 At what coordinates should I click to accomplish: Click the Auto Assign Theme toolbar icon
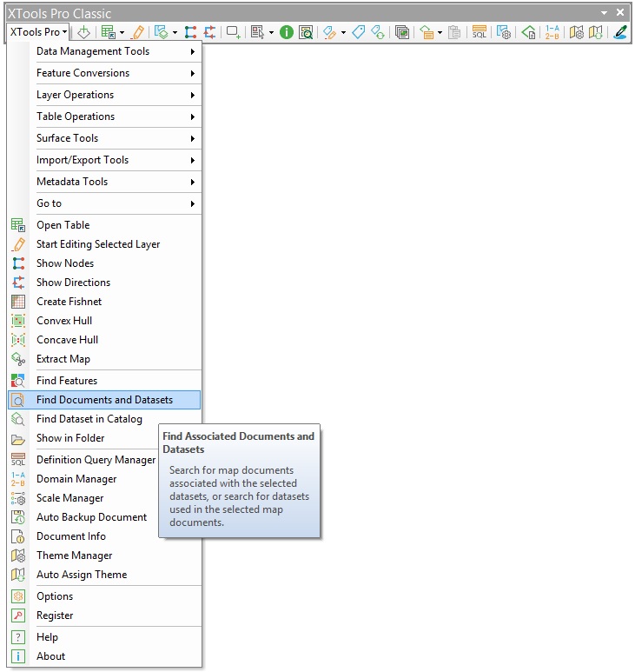[x=596, y=32]
